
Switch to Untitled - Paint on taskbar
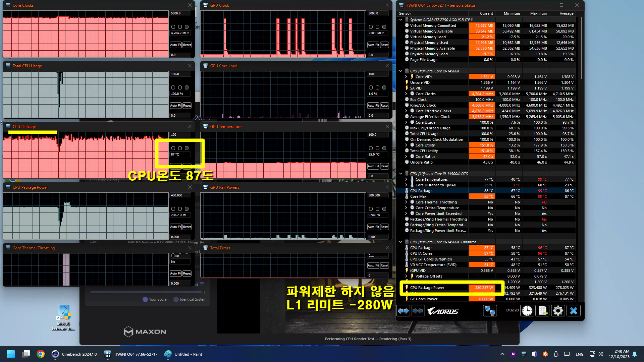[183, 354]
